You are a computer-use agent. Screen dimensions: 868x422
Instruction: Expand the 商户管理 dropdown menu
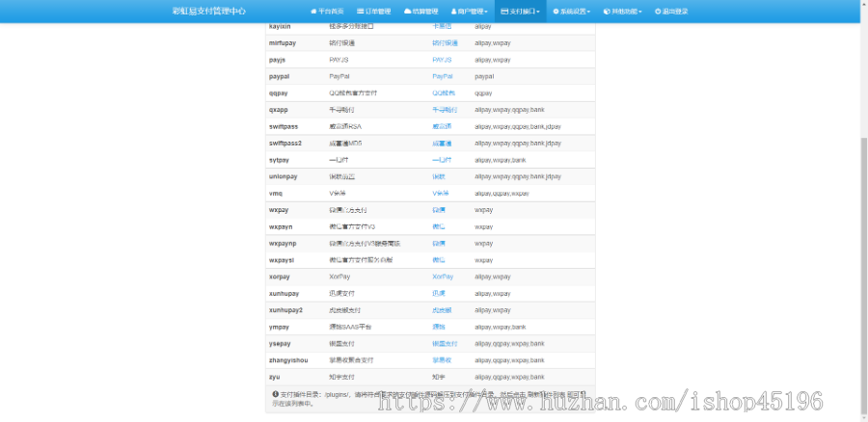(x=470, y=11)
